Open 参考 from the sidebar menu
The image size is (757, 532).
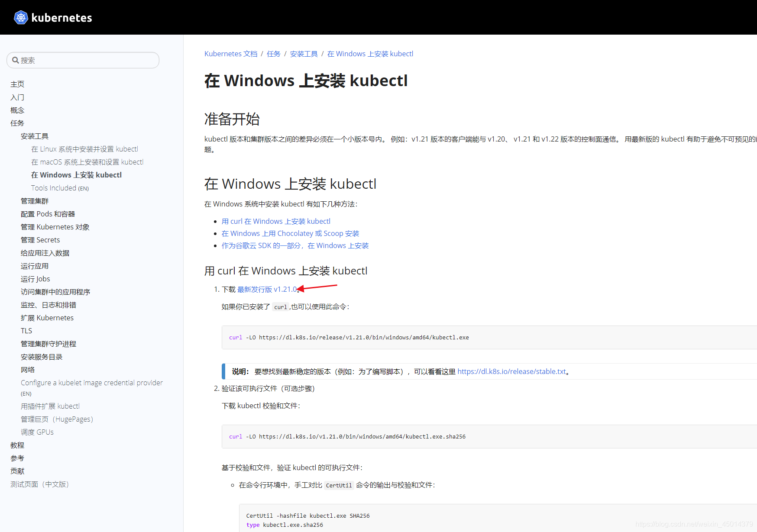[17, 458]
